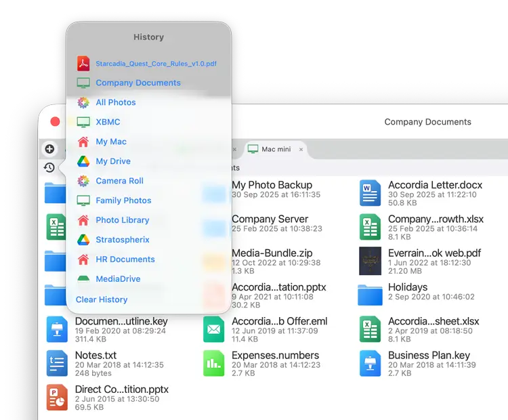This screenshot has height=420, width=508.
Task: Click the History clock icon
Action: tap(49, 167)
